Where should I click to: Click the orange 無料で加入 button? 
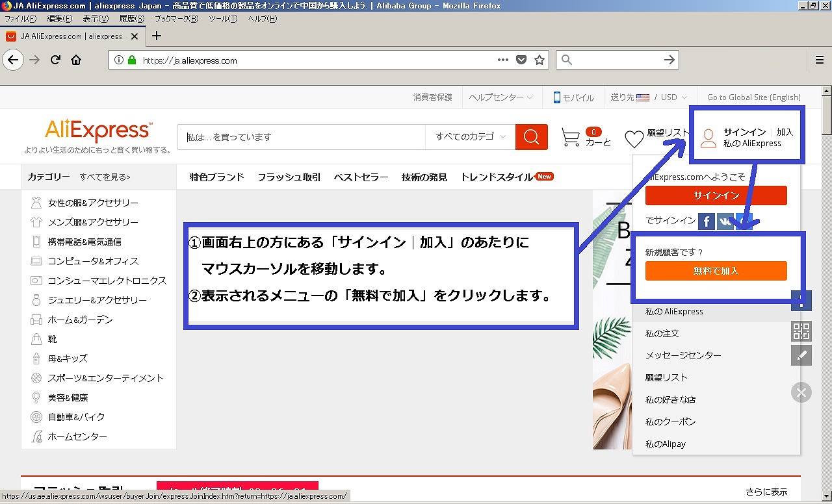coord(716,271)
